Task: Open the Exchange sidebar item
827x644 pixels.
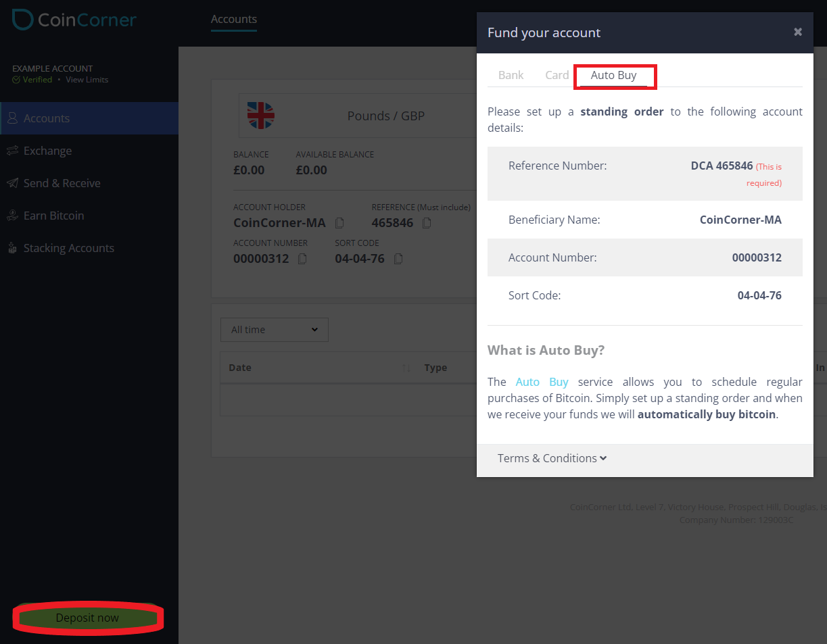Action: pyautogui.click(x=89, y=151)
